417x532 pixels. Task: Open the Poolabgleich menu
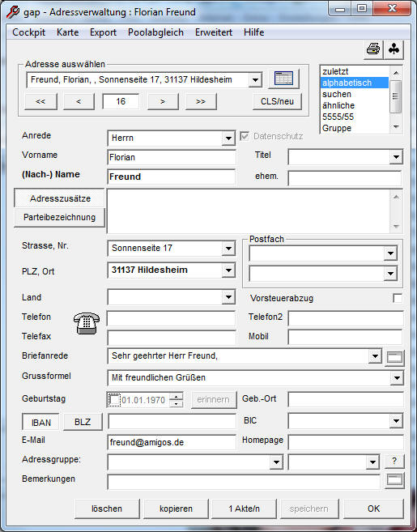(155, 32)
